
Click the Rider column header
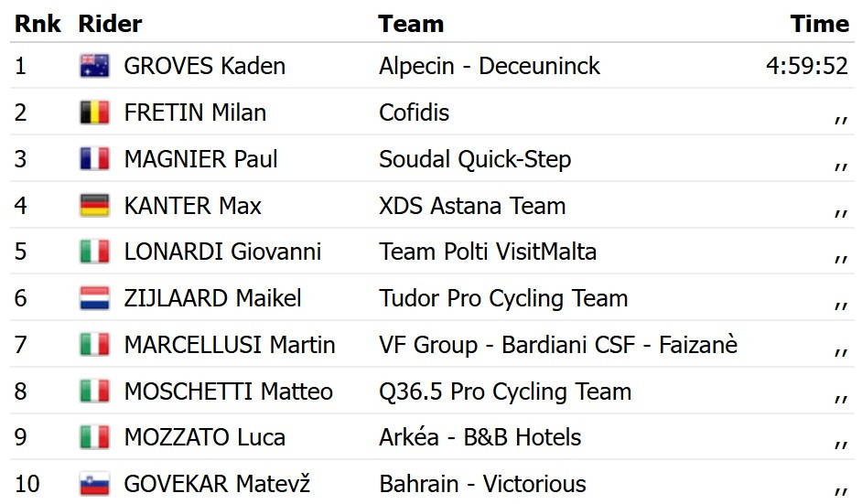(x=111, y=25)
